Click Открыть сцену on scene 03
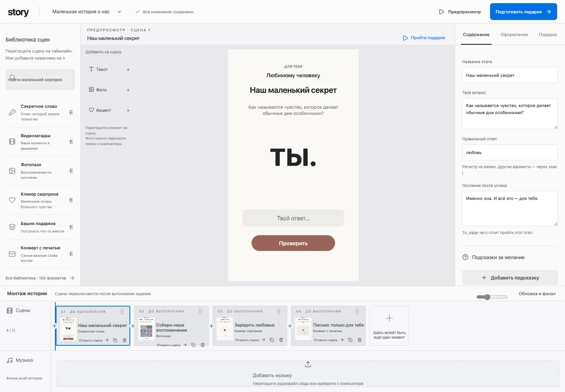The height and width of the screenshot is (392, 565). [250, 340]
